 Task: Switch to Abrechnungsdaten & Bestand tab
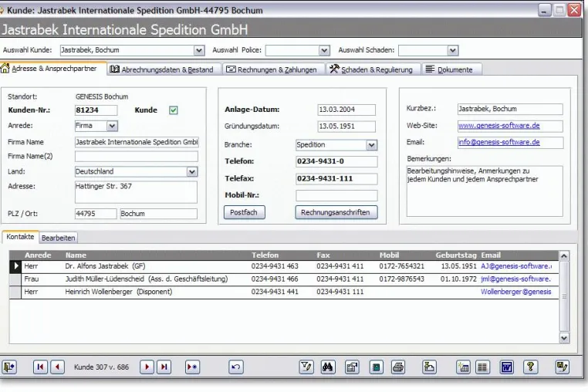(x=164, y=69)
